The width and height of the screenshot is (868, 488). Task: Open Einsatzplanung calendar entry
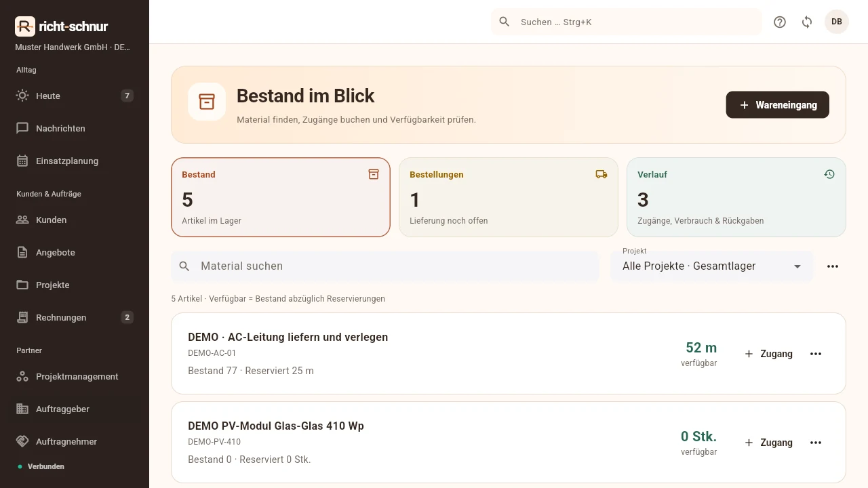[75, 161]
